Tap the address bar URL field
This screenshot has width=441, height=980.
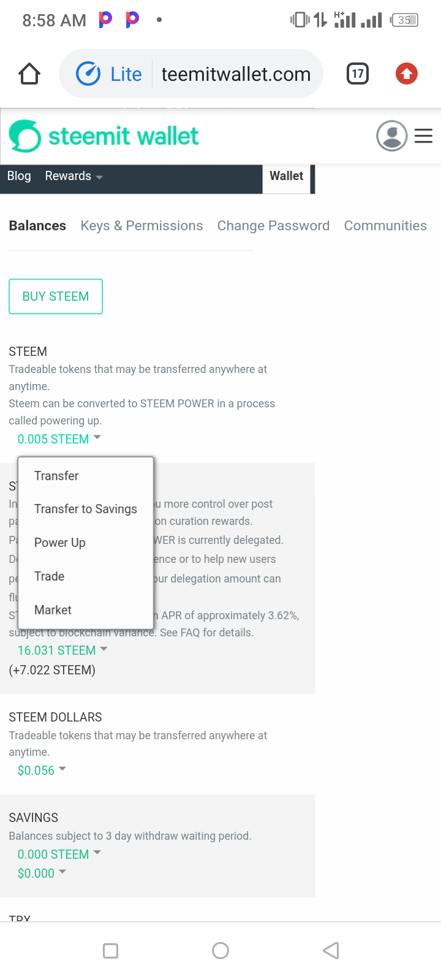(236, 74)
